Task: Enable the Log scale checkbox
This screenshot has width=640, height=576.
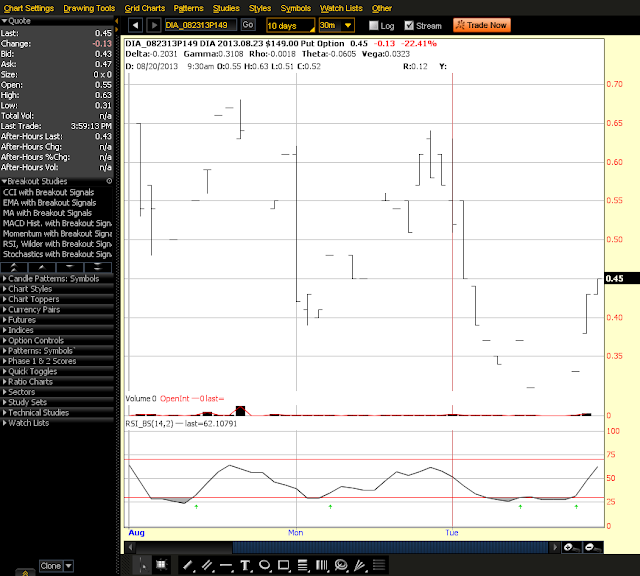Action: pyautogui.click(x=373, y=25)
